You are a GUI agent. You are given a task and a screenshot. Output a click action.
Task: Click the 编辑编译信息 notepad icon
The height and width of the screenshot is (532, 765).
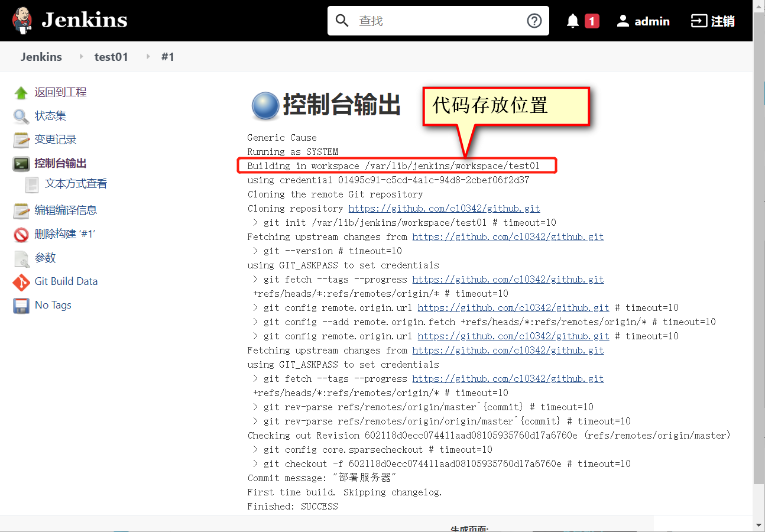tap(21, 210)
